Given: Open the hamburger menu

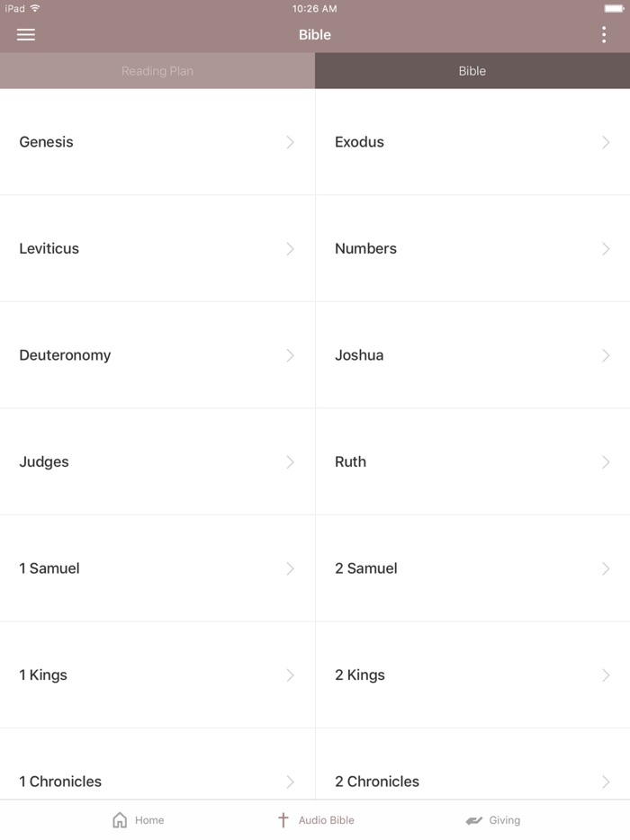Looking at the screenshot, I should (26, 35).
